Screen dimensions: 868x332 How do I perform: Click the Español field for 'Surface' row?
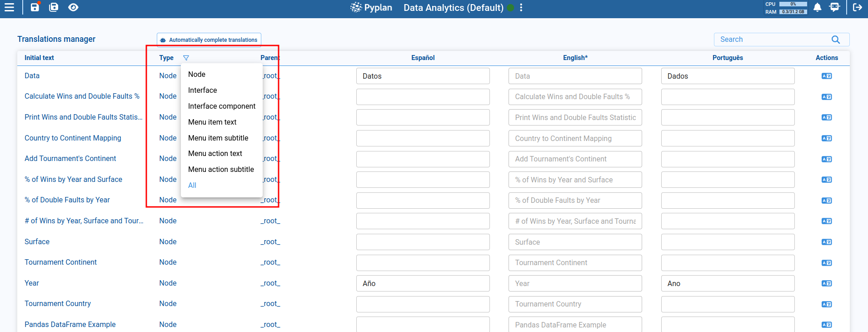[423, 242]
